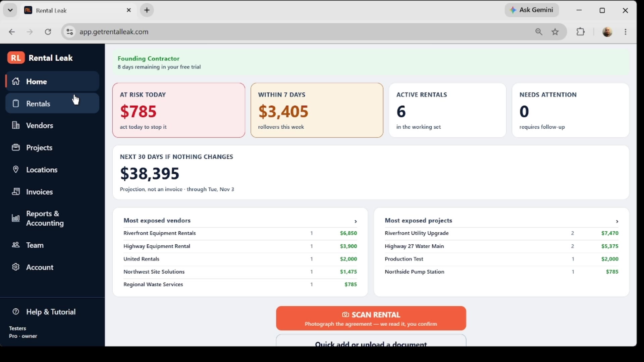644x362 pixels.
Task: Click the Help & Tutorial question icon
Action: tap(16, 312)
